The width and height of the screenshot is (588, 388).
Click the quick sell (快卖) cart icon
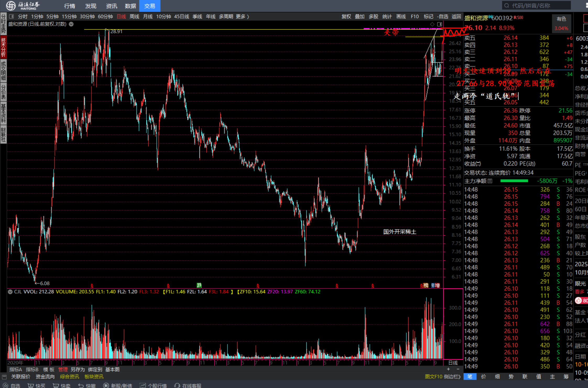coord(56,385)
